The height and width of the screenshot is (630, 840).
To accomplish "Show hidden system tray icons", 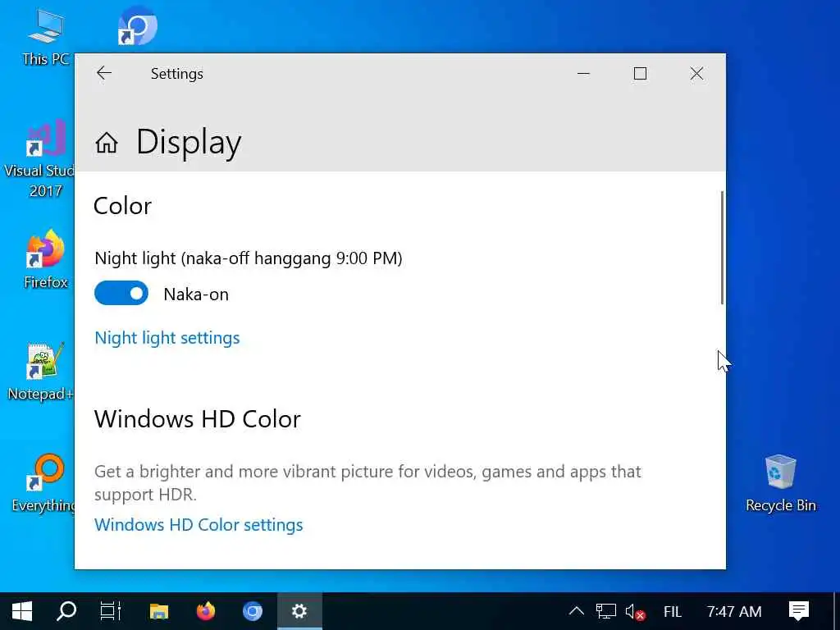I will point(577,611).
